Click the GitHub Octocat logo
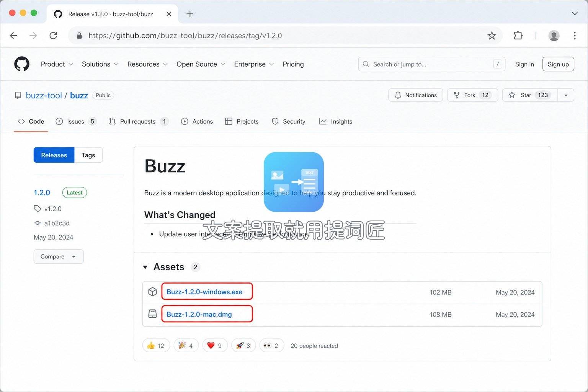Image resolution: width=588 pixels, height=392 pixels. click(x=22, y=64)
